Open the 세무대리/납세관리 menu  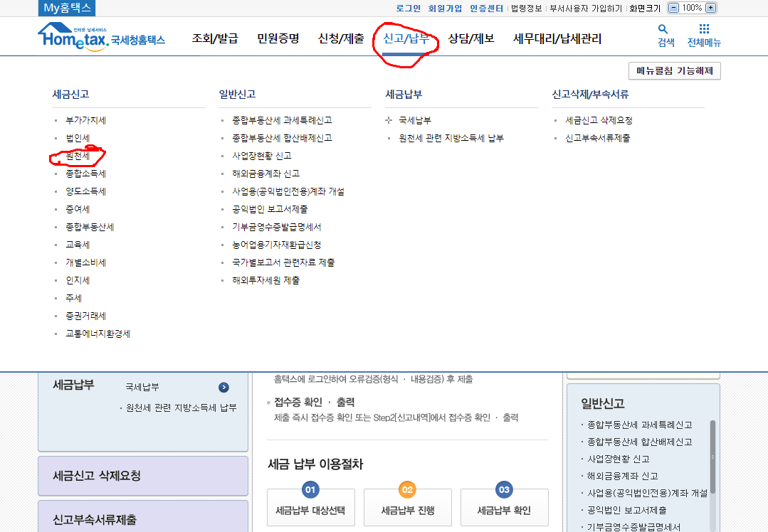557,38
